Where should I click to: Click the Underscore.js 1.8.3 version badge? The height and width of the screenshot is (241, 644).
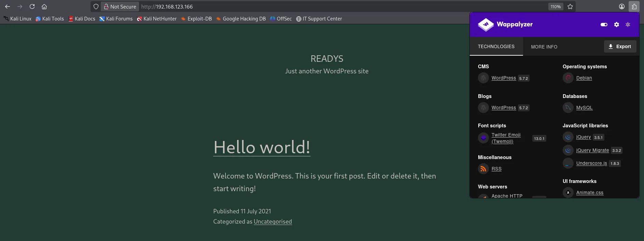tap(615, 164)
